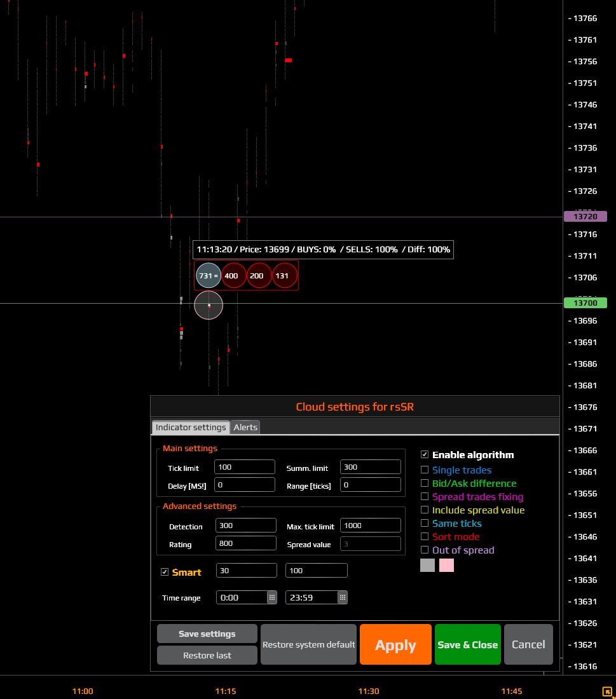Open the pink color swatch
616x699 pixels.
coord(446,565)
